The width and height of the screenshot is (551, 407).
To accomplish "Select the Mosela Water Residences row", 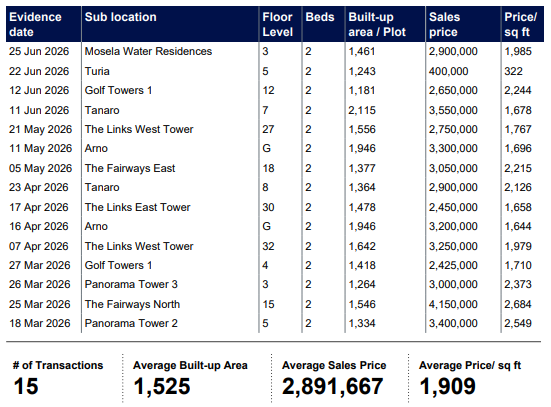I will click(x=275, y=51).
